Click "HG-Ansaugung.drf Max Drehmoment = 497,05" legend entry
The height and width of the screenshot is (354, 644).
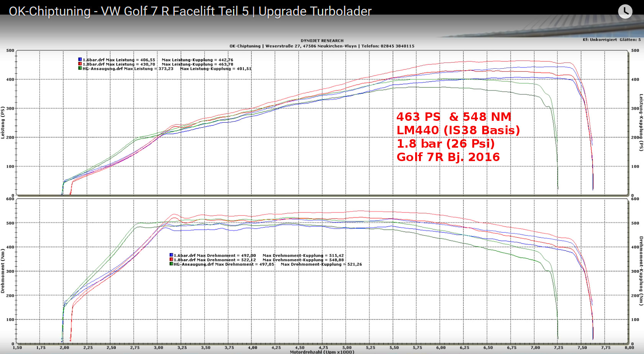224,264
